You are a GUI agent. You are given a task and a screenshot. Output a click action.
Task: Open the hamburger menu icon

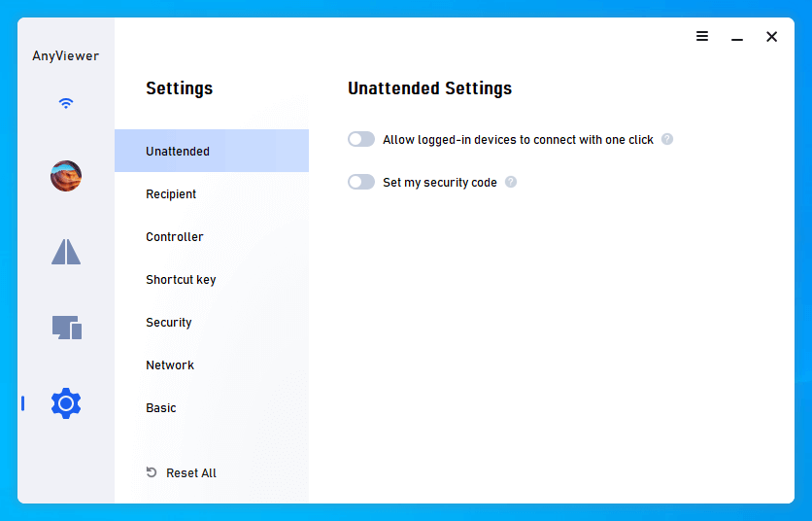[702, 37]
